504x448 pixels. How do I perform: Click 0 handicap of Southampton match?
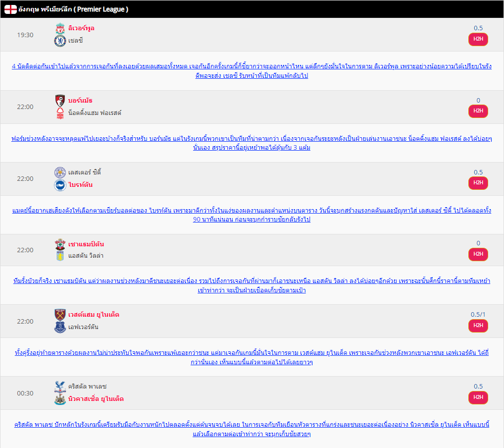pos(478,243)
